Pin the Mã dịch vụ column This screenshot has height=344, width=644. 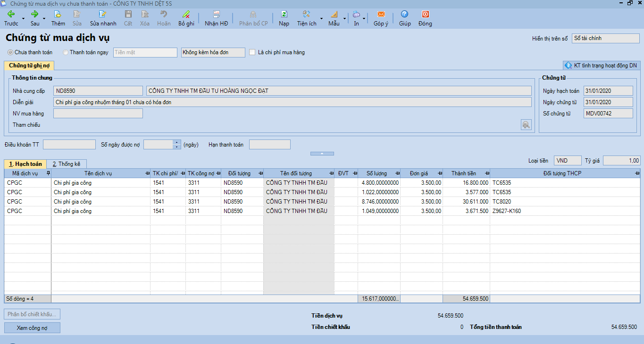click(x=48, y=173)
